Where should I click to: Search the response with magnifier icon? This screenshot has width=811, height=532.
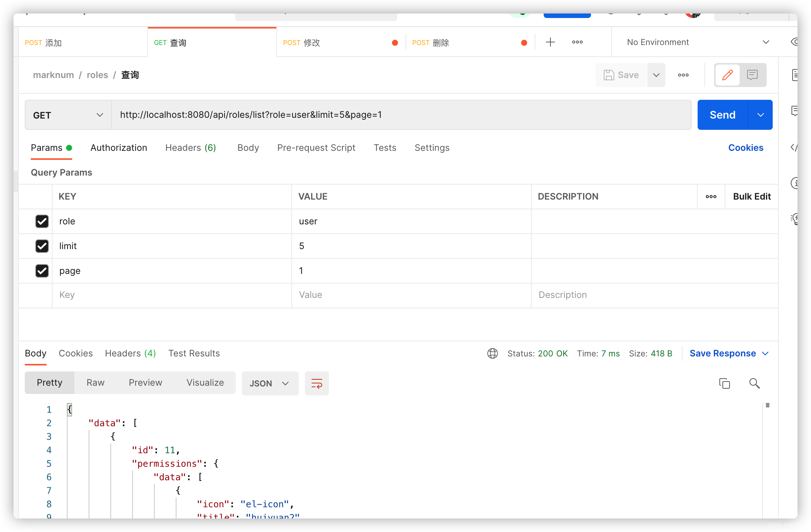click(x=754, y=383)
